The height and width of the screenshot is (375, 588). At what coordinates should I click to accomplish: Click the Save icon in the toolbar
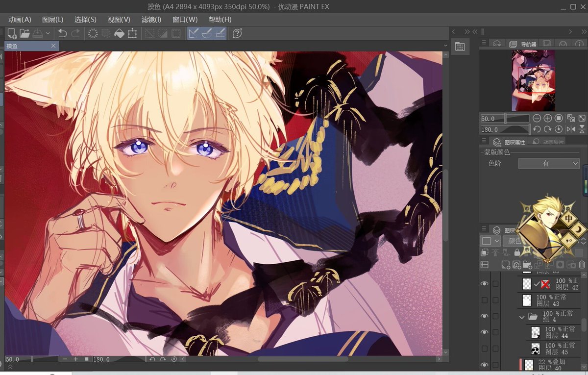38,33
